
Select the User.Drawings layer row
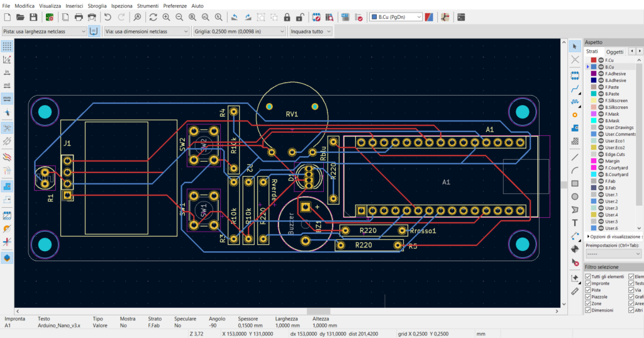tap(614, 128)
